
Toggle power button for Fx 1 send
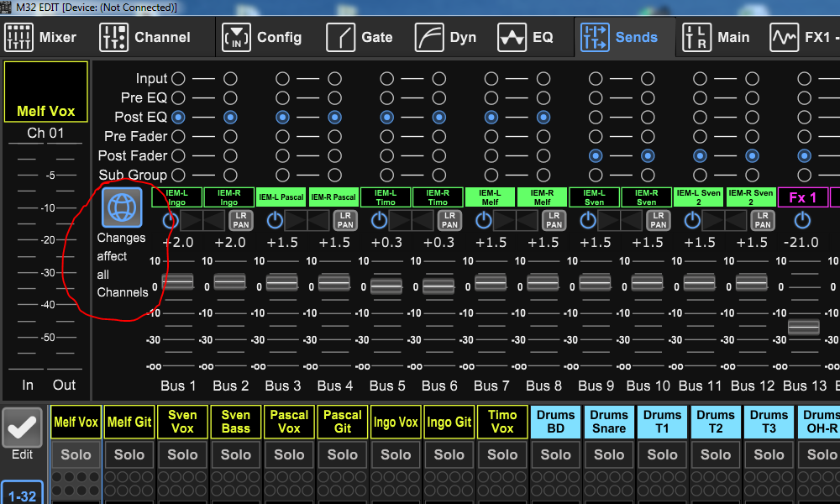coord(803,220)
